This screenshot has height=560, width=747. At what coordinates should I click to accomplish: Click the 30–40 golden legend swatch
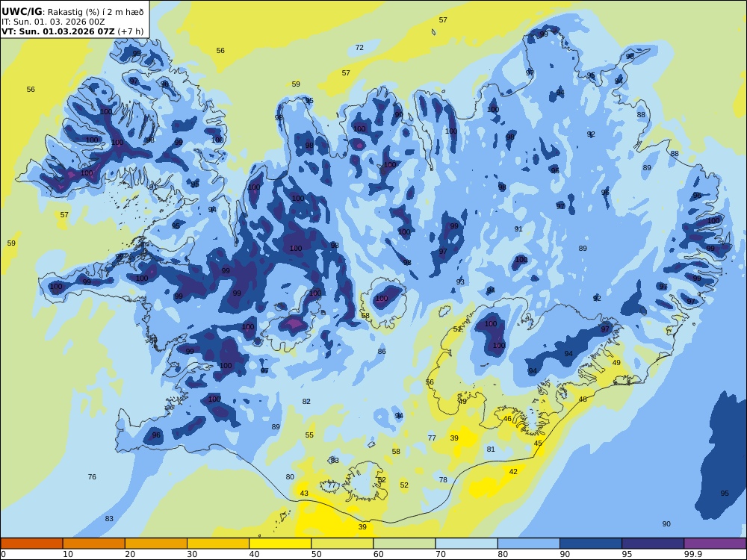[x=218, y=544]
